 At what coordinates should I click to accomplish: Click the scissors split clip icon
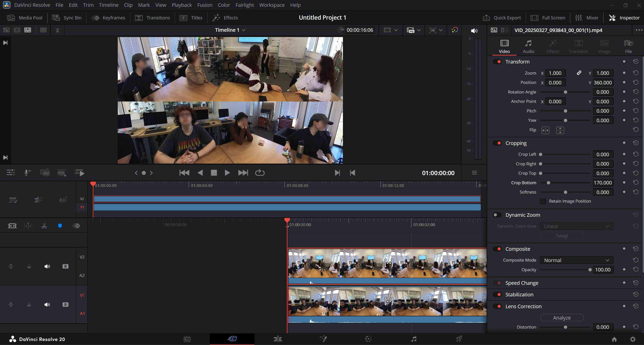(x=44, y=226)
